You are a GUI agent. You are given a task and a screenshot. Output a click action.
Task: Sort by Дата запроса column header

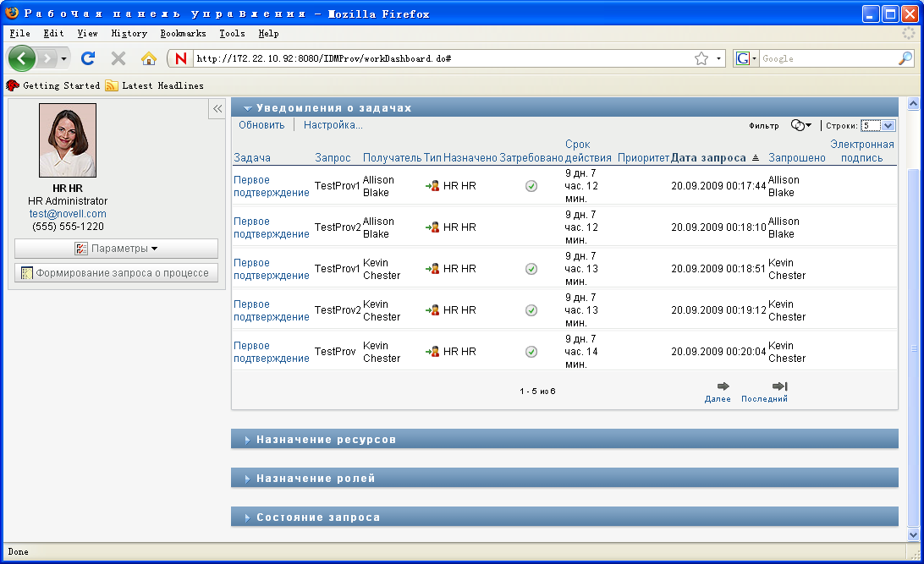coord(708,158)
